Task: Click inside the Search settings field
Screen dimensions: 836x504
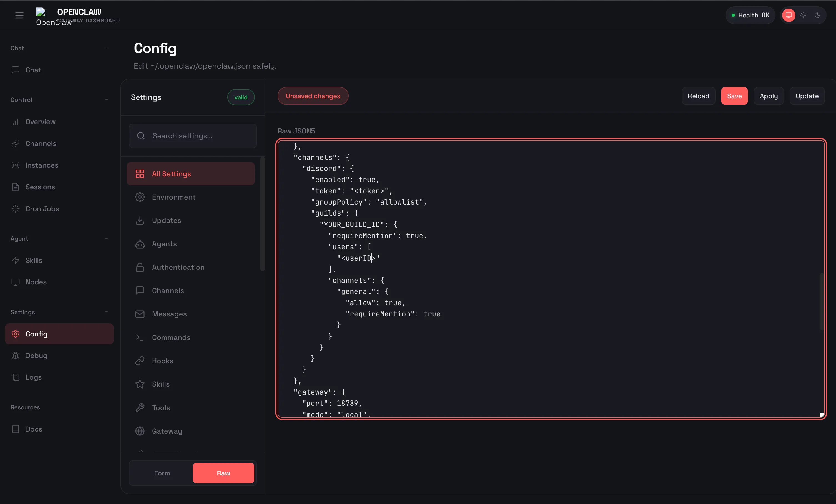Action: pos(192,136)
